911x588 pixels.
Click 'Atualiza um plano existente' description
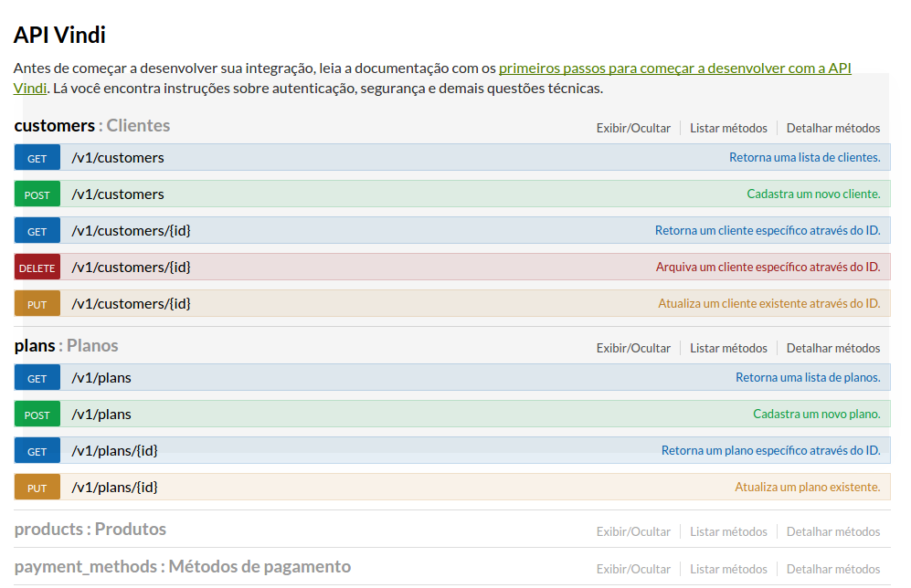point(807,487)
